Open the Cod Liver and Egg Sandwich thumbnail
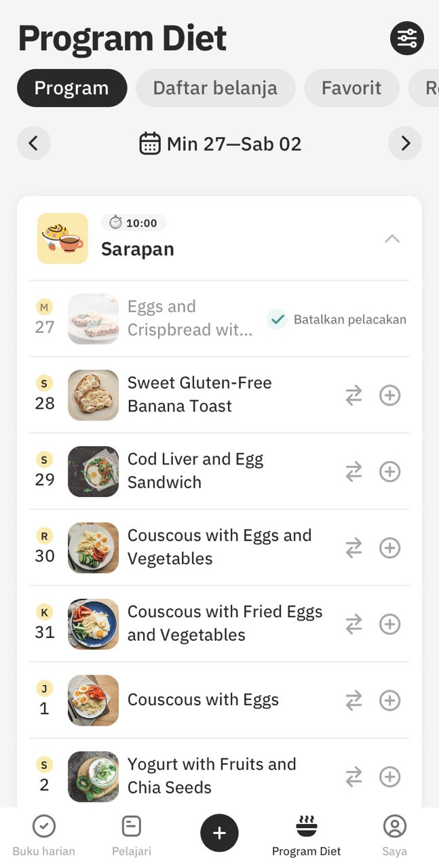Screen dimensions: 439x868 [94, 471]
